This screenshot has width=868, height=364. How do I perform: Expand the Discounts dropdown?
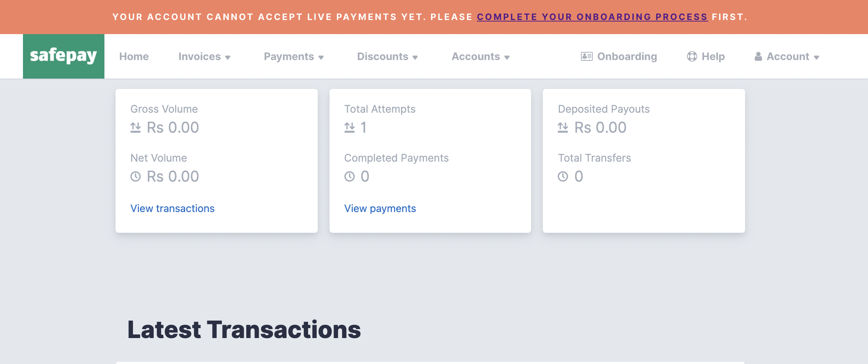[x=387, y=56]
